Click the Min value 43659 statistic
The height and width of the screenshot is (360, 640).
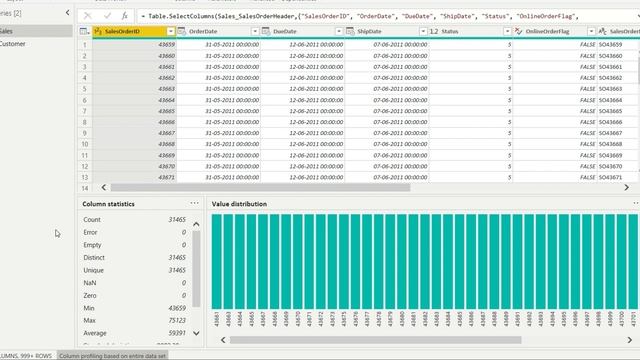point(177,308)
